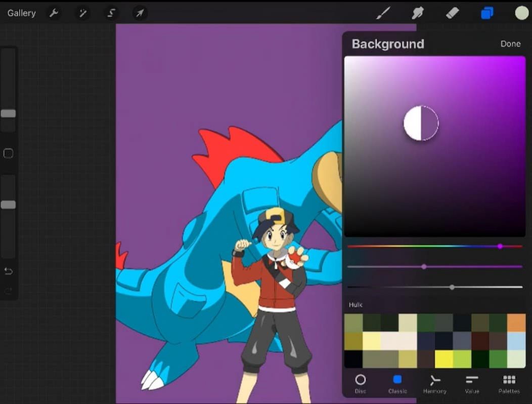Viewport: 532px width, 404px height.
Task: Select the Eraser tool
Action: [452, 13]
